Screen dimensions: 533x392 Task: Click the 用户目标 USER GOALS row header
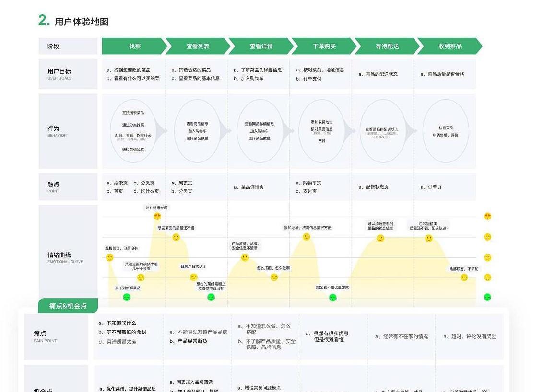point(68,74)
